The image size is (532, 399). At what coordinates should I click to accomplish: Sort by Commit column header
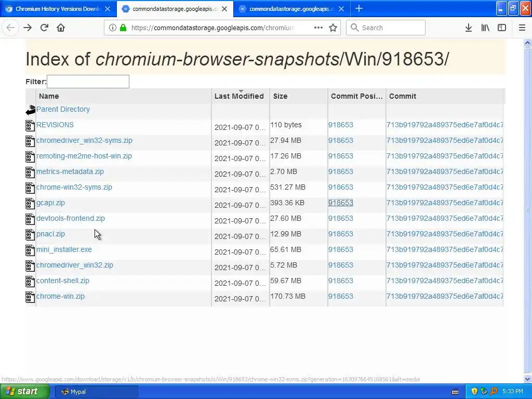coord(403,96)
